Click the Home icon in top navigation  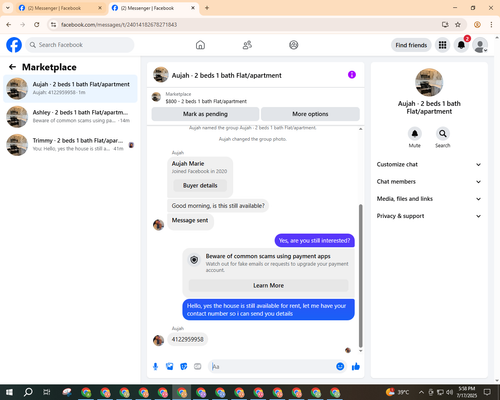click(200, 45)
